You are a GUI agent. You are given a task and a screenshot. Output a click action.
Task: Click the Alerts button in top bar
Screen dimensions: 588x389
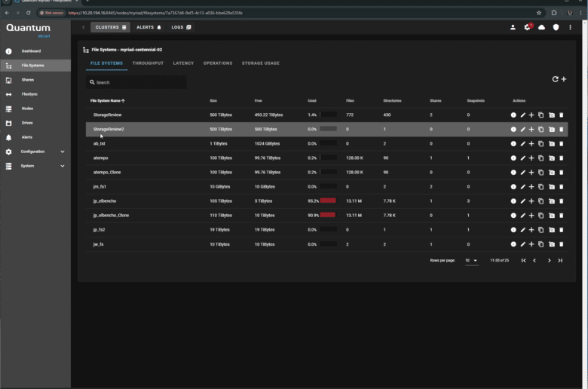149,27
